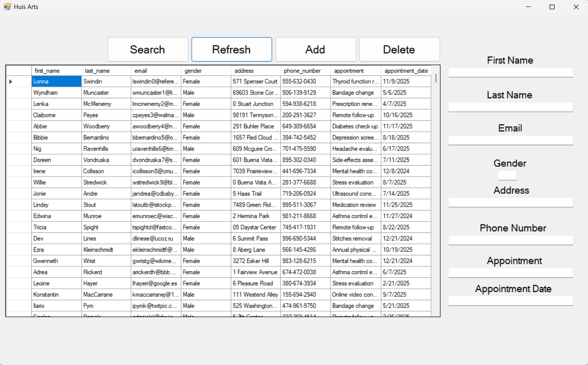Click the Address text field
Screen dimensions: 588x365
pos(510,202)
